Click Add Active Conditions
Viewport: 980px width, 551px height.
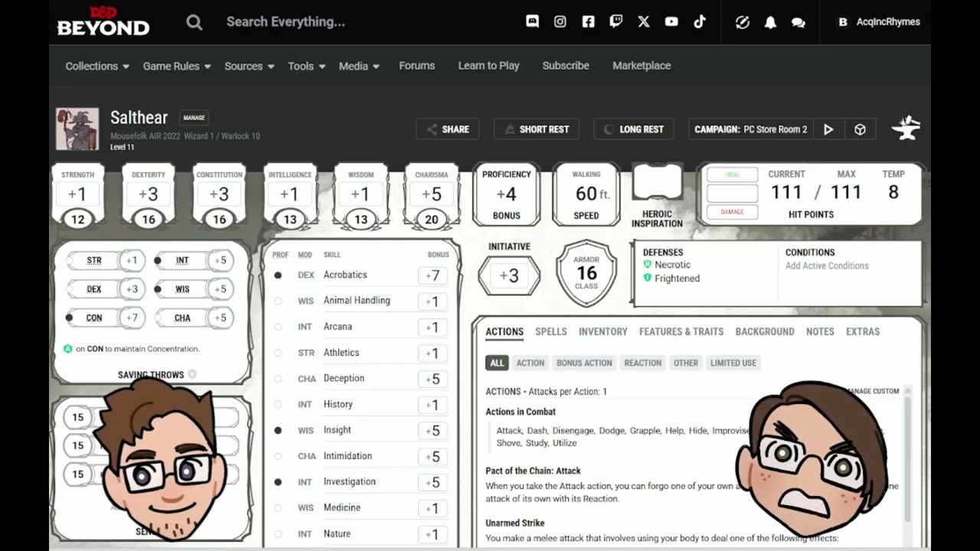[827, 266]
